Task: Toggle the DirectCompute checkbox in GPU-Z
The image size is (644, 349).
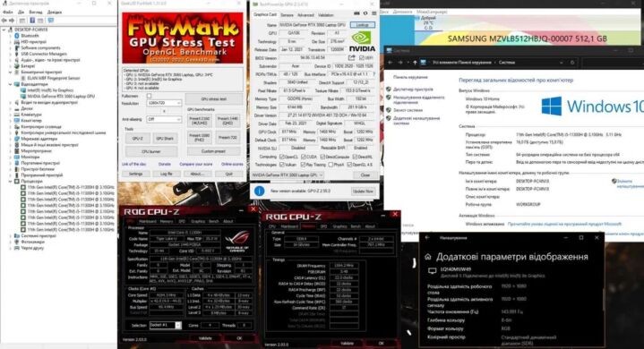Action: pos(322,157)
